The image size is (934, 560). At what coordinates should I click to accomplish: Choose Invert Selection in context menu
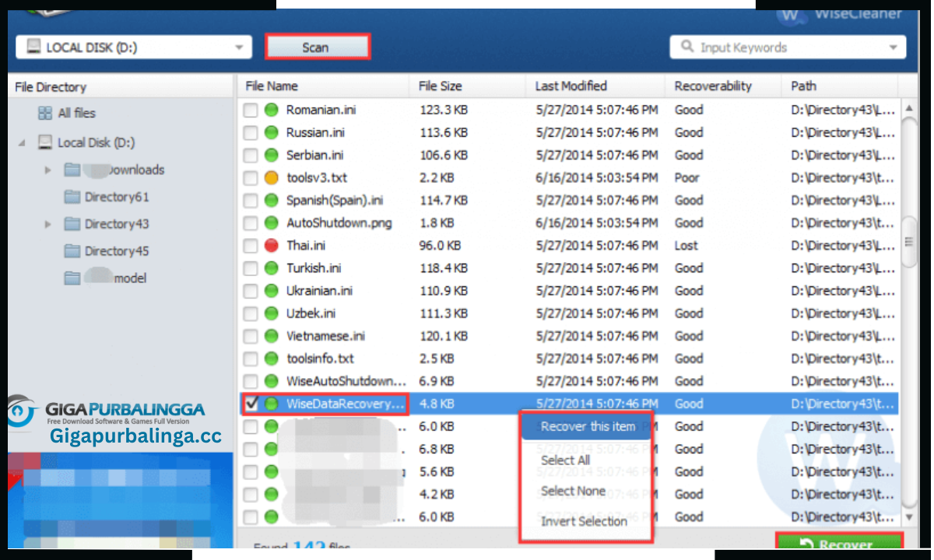[x=584, y=521]
